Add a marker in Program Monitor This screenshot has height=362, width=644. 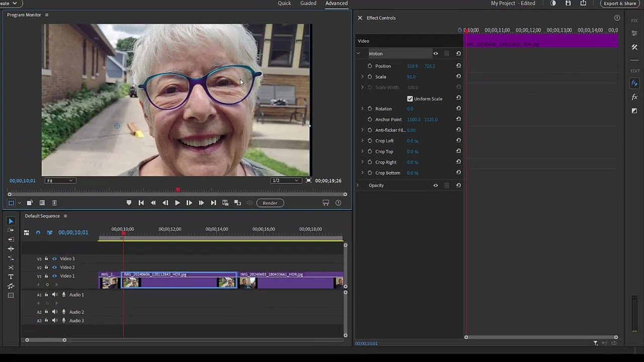(x=129, y=203)
